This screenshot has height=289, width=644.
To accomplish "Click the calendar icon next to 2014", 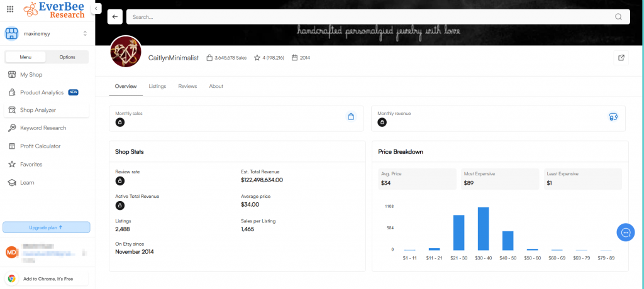I will click(294, 58).
